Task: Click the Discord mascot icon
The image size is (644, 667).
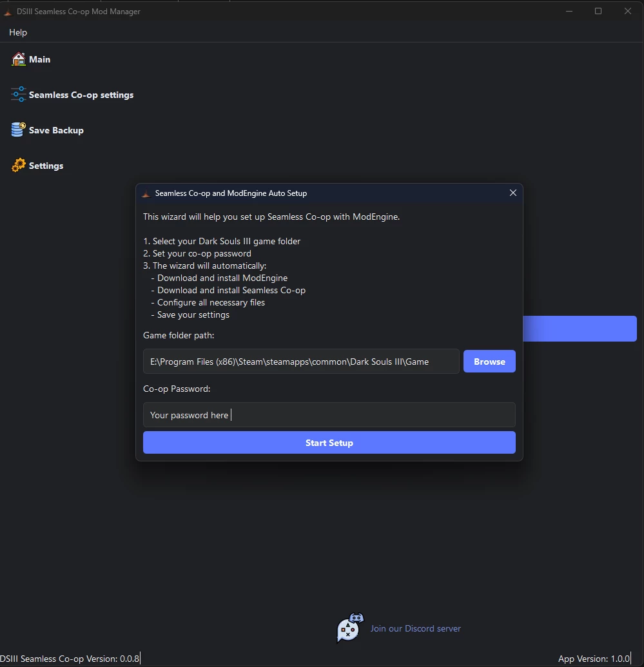Action: click(350, 628)
